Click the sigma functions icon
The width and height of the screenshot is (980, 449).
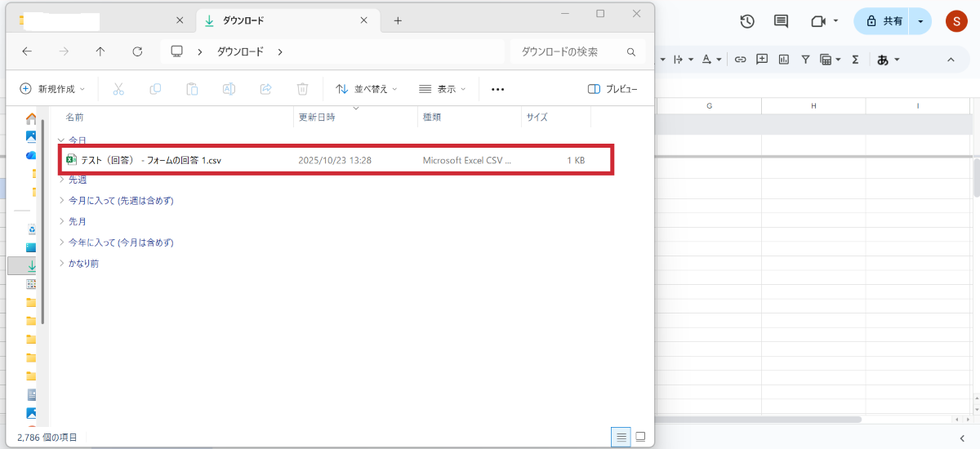click(855, 60)
